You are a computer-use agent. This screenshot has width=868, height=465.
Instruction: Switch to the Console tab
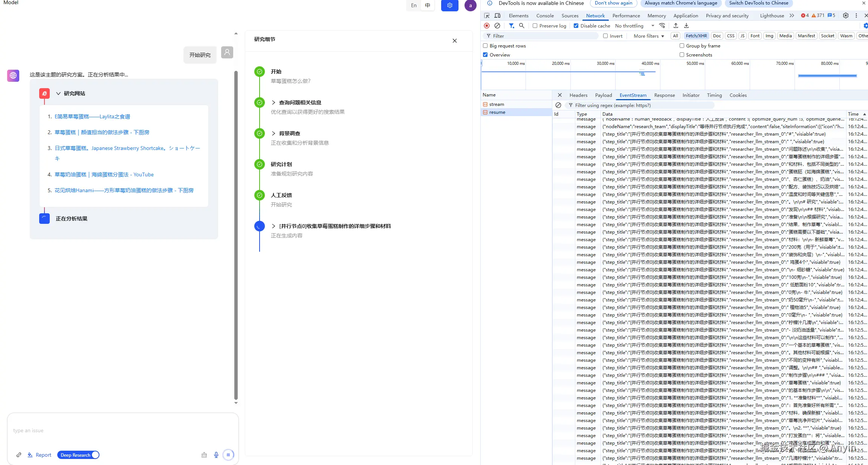click(545, 15)
